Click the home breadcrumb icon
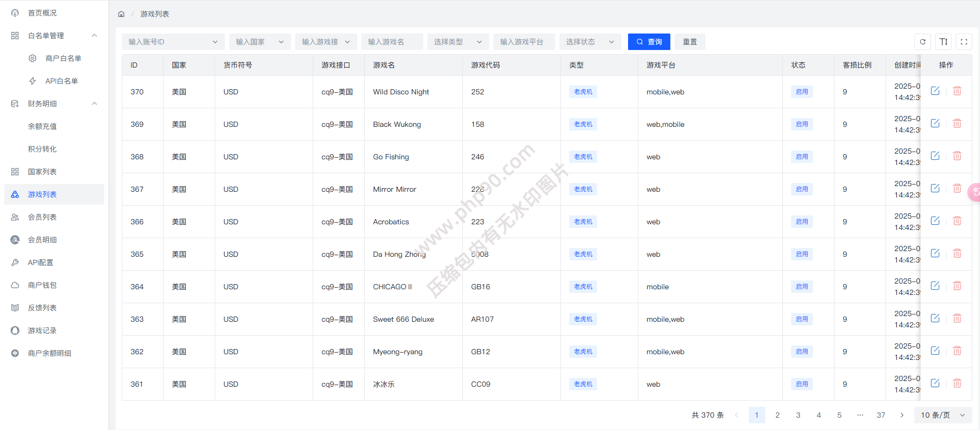Screen dimensions: 980x430 (x=121, y=14)
